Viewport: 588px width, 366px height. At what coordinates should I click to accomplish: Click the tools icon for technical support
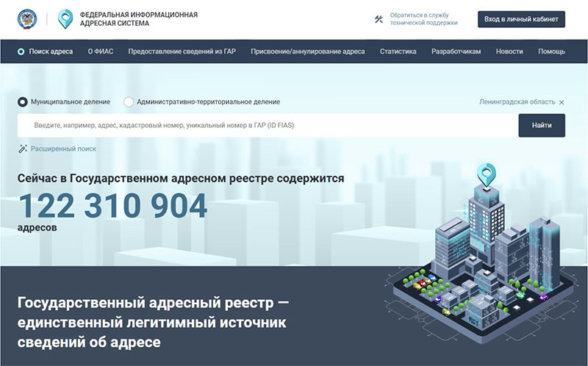point(379,19)
